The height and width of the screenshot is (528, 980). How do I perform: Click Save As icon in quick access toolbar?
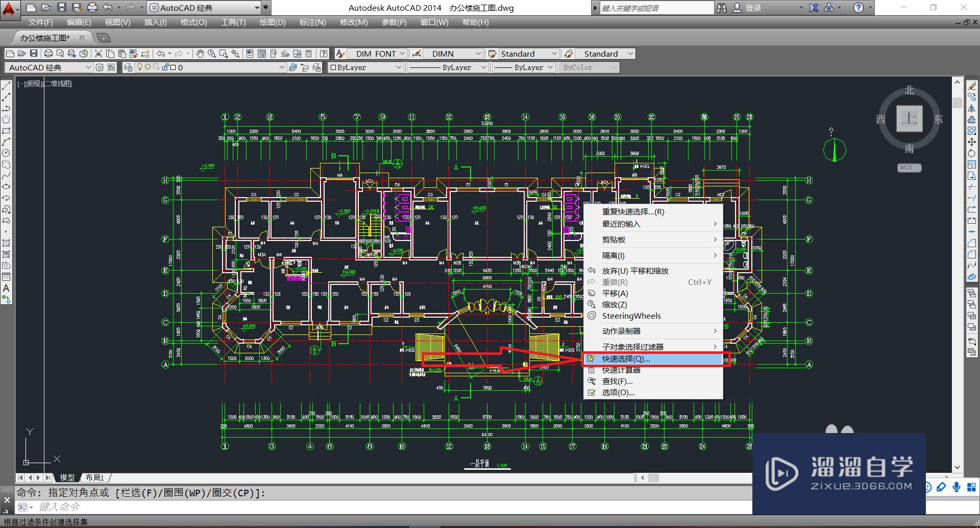pos(77,8)
